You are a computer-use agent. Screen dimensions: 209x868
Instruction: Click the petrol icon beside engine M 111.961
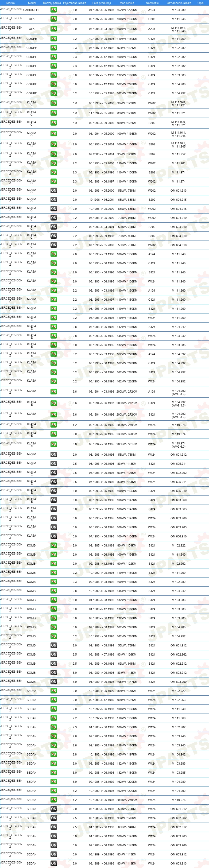coord(54,164)
